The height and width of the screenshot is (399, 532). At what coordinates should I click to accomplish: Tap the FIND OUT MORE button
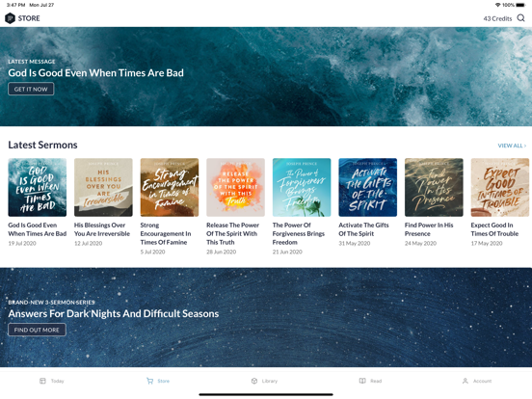click(37, 330)
